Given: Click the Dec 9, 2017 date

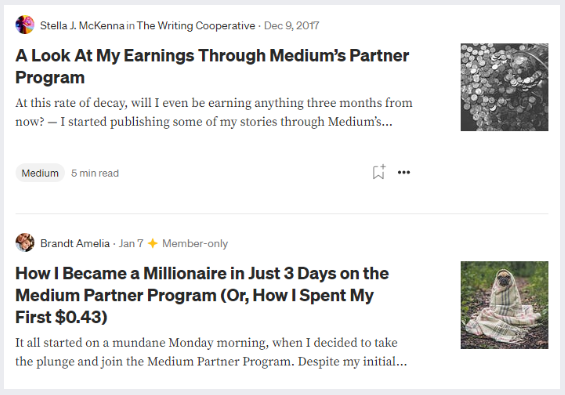Looking at the screenshot, I should [292, 26].
